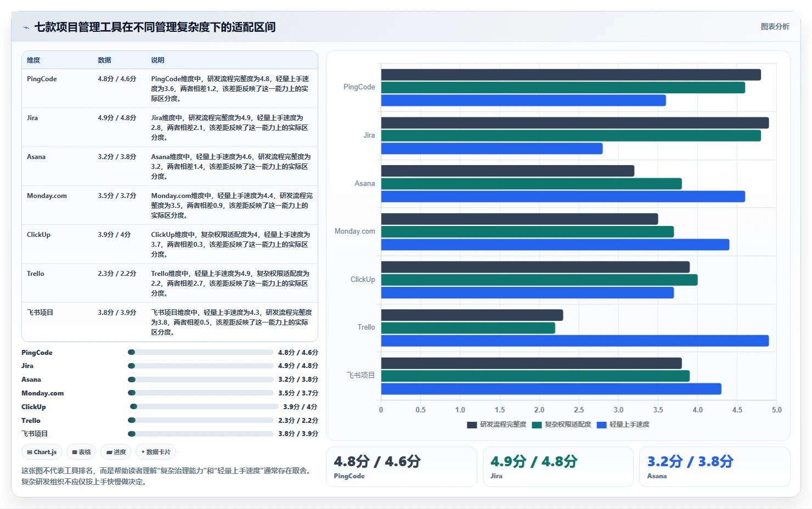The width and height of the screenshot is (812, 509).
Task: Select the 维度 table column header
Action: [x=33, y=60]
